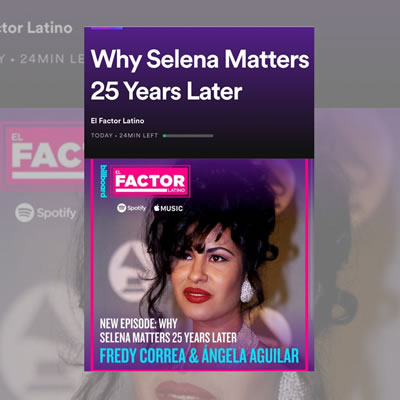Click the green dot at the progress bar start

164,136
